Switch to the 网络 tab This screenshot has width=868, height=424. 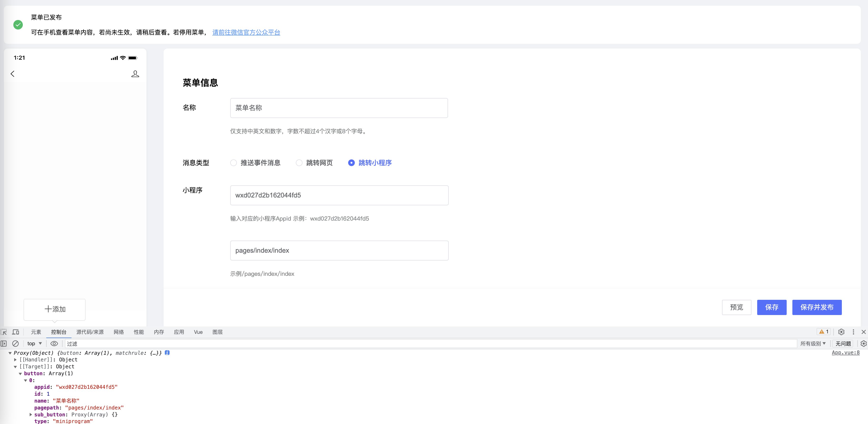point(119,332)
